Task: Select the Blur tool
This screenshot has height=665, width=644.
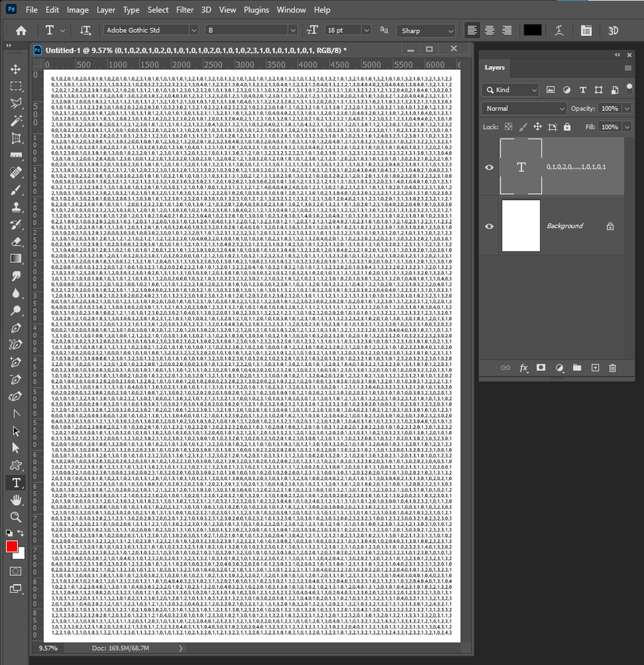Action: pos(16,294)
